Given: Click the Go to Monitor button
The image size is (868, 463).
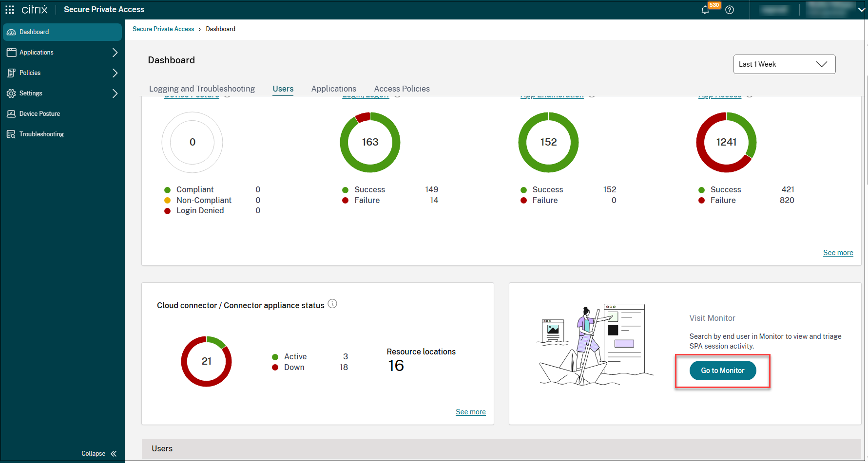Looking at the screenshot, I should coord(722,370).
